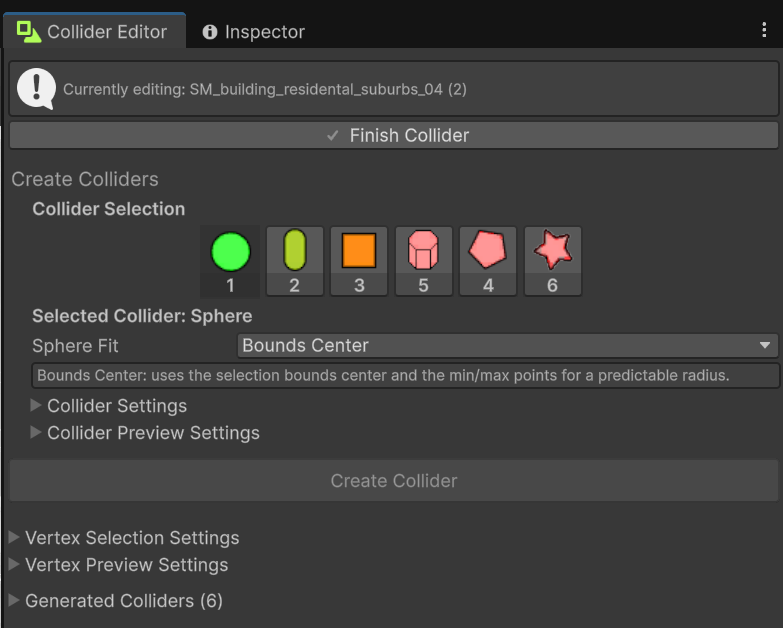Expand the Collider Settings foldout

coord(109,406)
